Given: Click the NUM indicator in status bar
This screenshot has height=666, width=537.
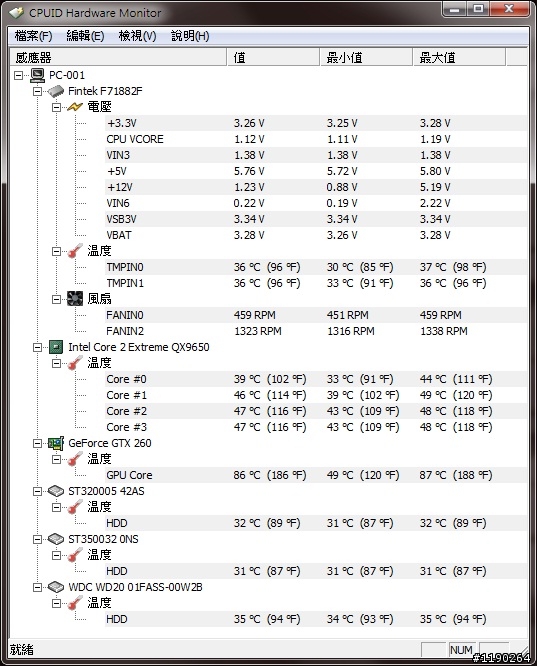Looking at the screenshot, I should (x=461, y=650).
